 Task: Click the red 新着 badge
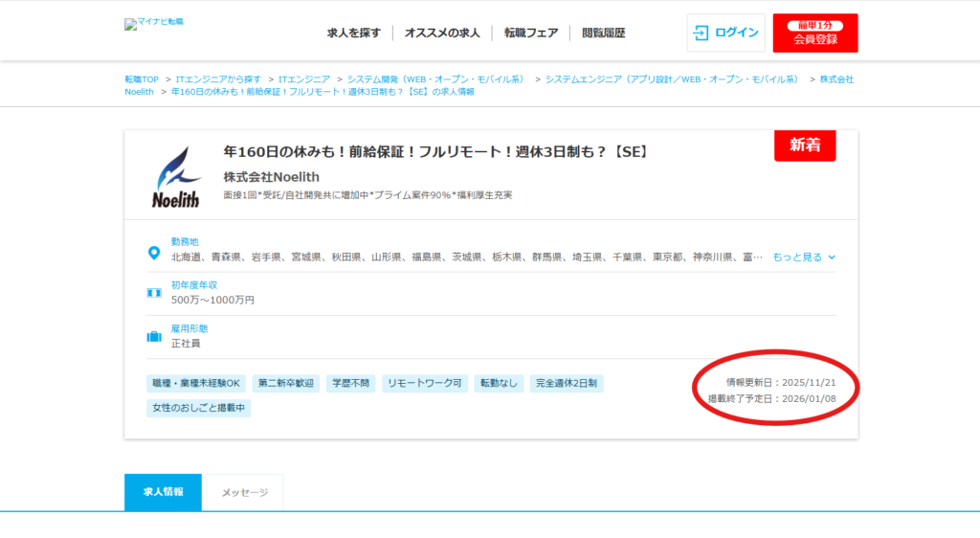pyautogui.click(x=805, y=146)
